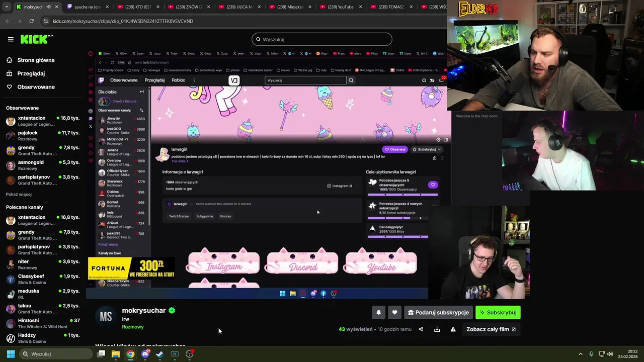Open File Explorer from taskbar
644x362 pixels.
pos(116,354)
